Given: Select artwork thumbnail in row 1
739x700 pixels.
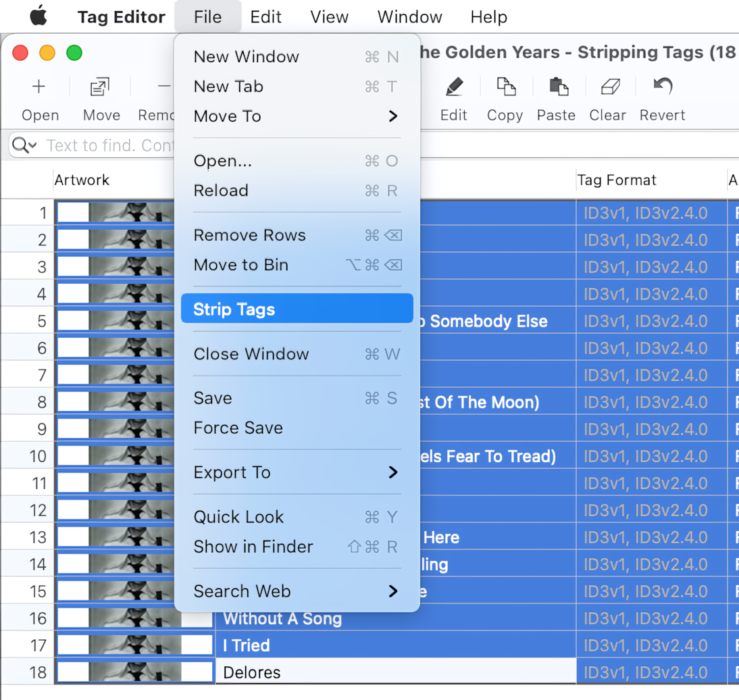Looking at the screenshot, I should tap(116, 213).
